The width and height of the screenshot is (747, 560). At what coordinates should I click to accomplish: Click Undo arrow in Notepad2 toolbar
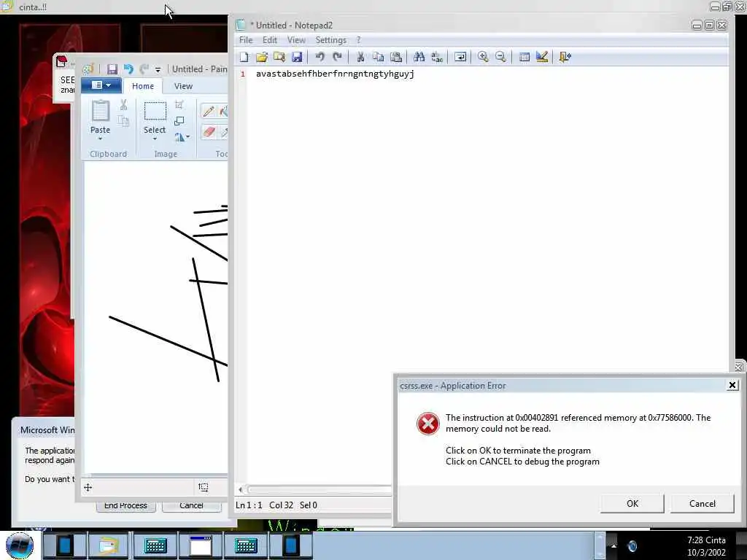coord(320,57)
